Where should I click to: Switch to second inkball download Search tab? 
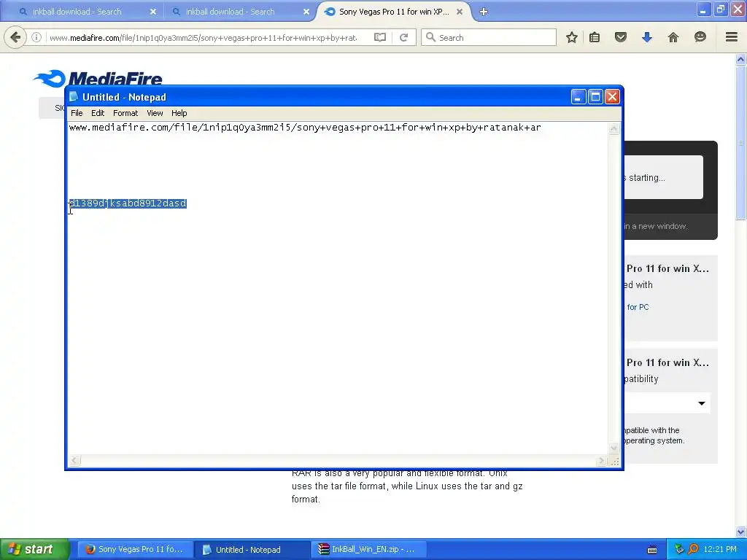point(230,12)
